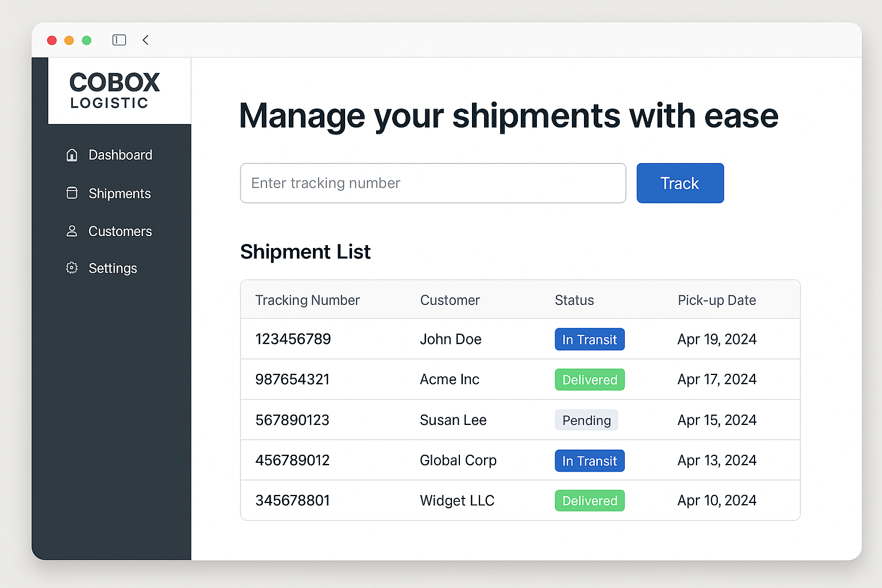Click the Pending badge for Susan Lee
882x588 pixels.
586,420
